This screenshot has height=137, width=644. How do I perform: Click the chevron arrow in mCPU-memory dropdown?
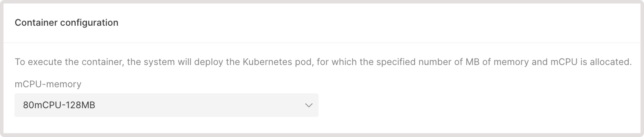[x=309, y=105]
